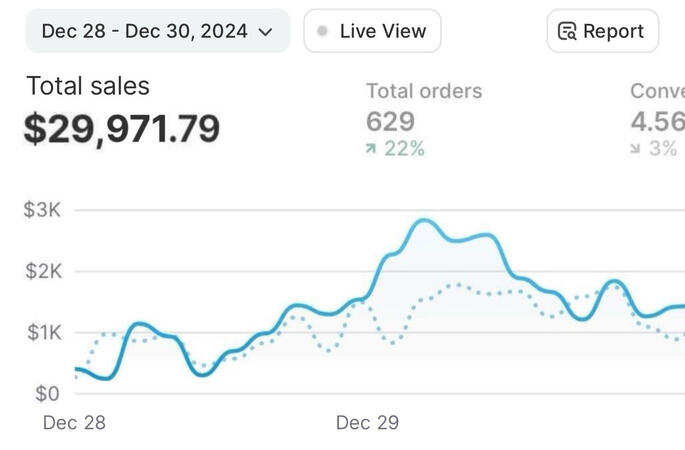Image resolution: width=685 pixels, height=450 pixels.
Task: Click the 4.56 conversion value
Action: pos(657,122)
